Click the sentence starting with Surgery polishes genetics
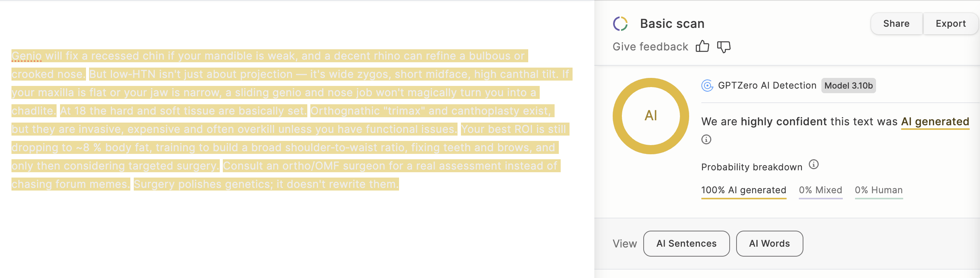The width and height of the screenshot is (980, 278). [x=266, y=184]
